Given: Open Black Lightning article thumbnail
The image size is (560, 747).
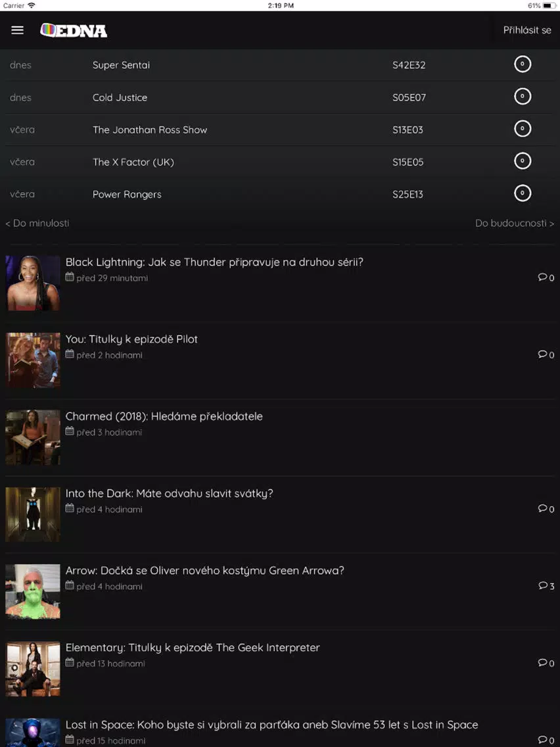Looking at the screenshot, I should click(33, 283).
